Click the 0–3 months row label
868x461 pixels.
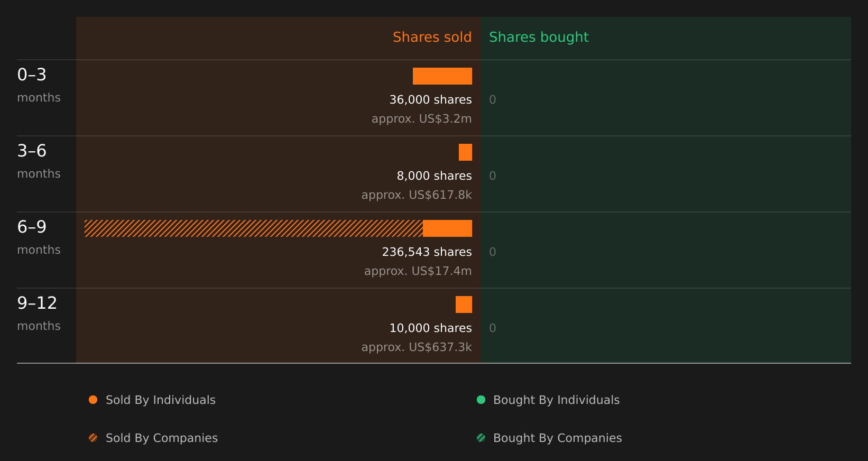coord(39,85)
